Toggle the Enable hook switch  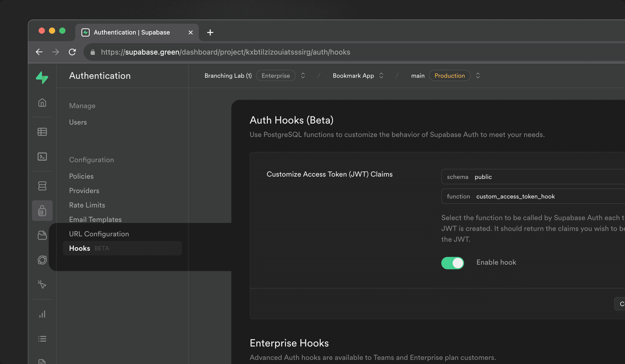click(453, 263)
